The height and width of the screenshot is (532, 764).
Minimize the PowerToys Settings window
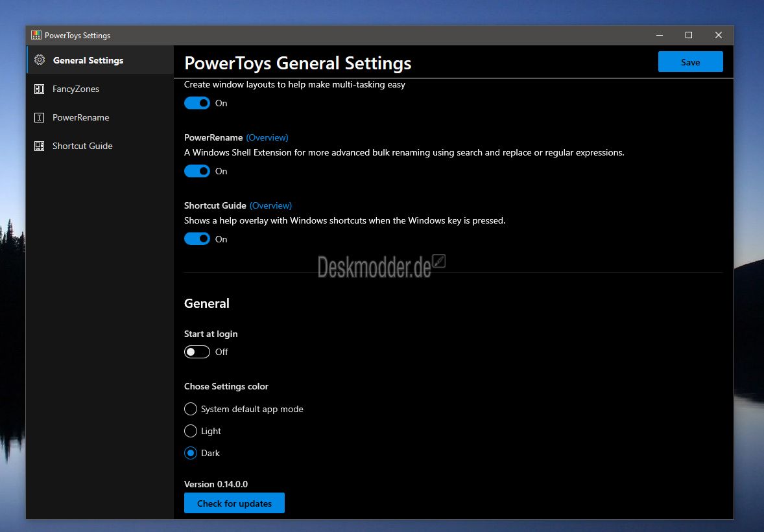(x=659, y=35)
